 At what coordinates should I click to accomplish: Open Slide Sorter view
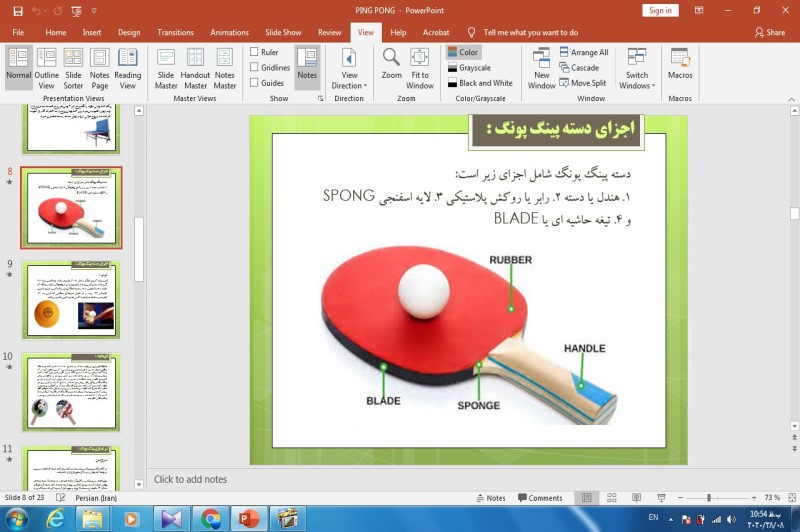tap(73, 68)
